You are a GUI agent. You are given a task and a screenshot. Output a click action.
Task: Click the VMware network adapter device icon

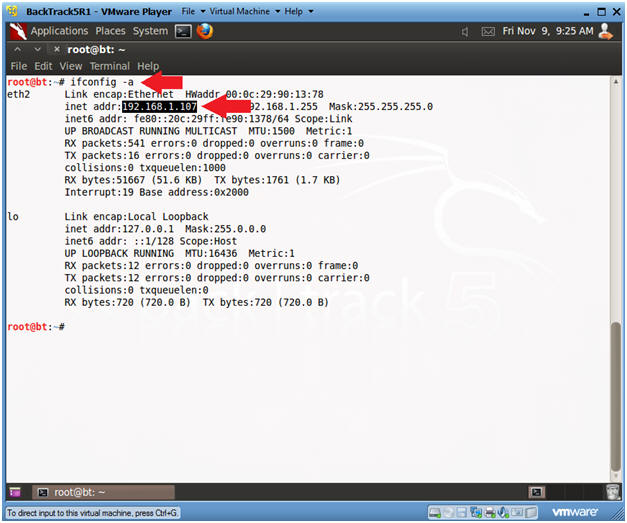(x=476, y=513)
